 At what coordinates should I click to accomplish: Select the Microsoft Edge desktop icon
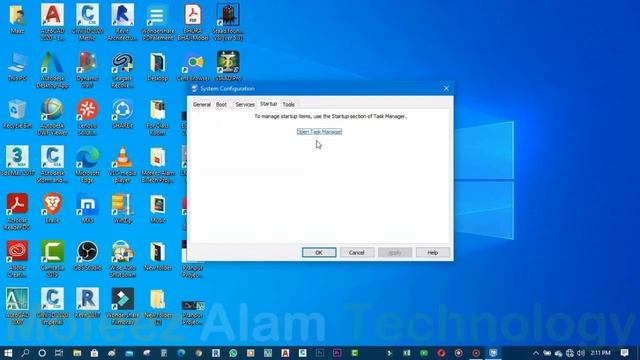[x=87, y=164]
